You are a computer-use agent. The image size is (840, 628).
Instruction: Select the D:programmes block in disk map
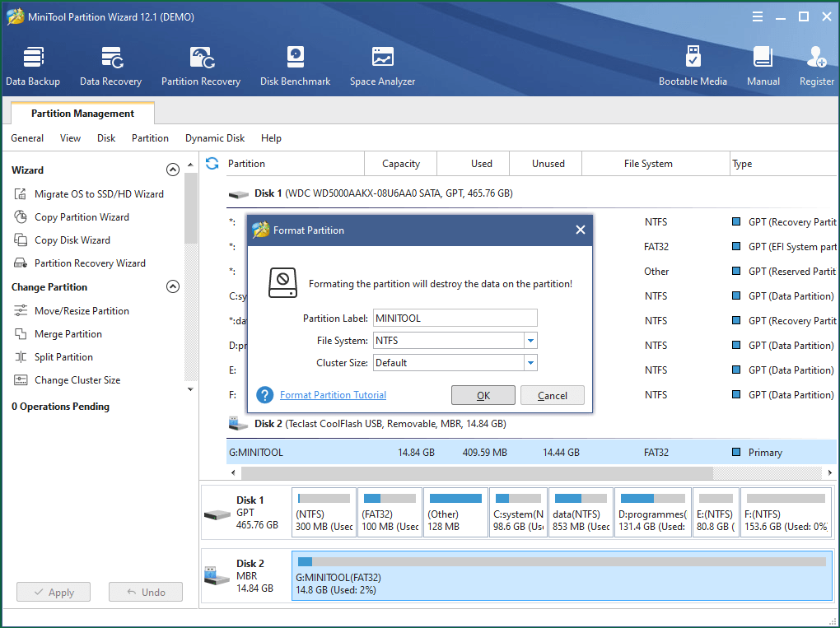tap(652, 512)
